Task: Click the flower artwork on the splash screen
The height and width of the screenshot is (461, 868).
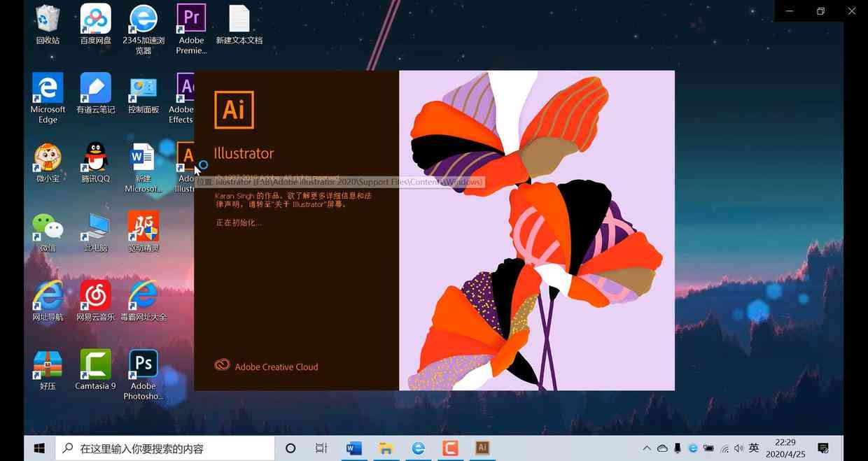Action: click(537, 230)
